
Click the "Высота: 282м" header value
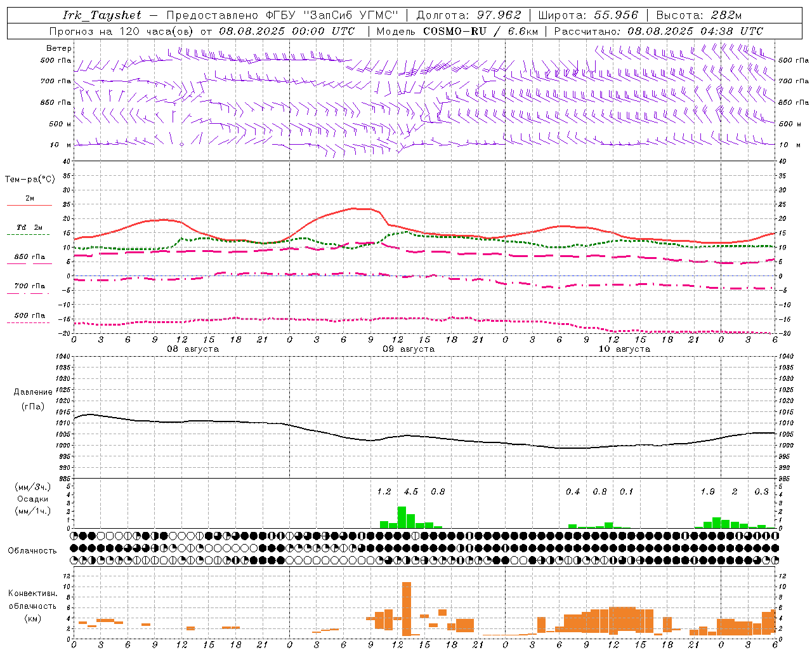click(699, 15)
